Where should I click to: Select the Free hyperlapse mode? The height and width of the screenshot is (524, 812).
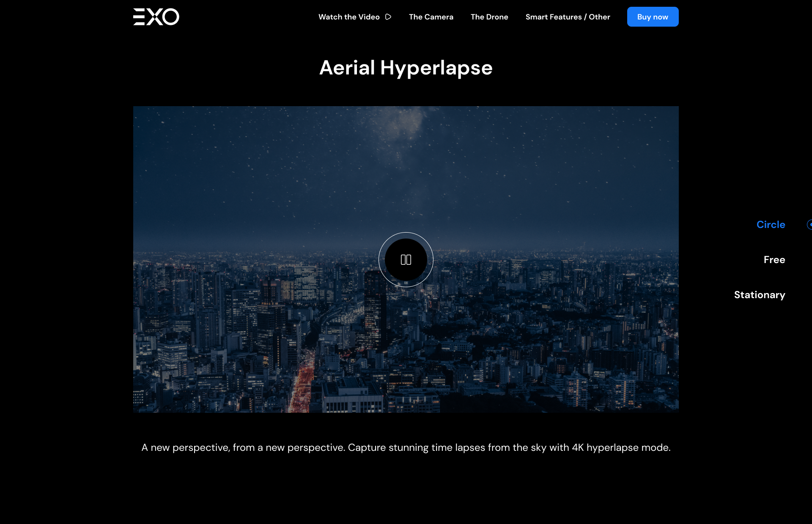click(774, 260)
